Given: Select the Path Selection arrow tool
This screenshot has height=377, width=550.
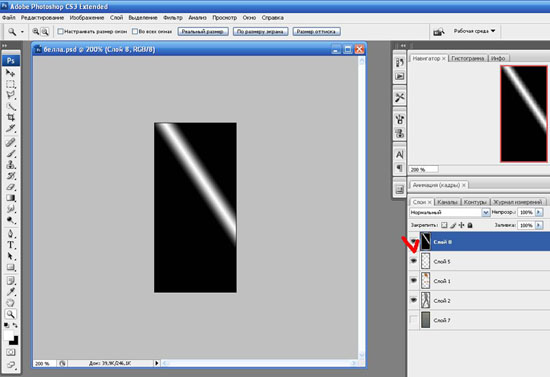Looking at the screenshot, I should [11, 256].
